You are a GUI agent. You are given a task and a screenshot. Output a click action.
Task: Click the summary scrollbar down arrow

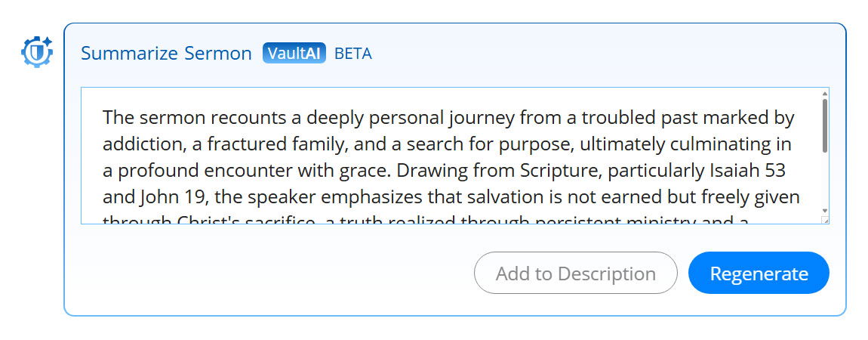[x=825, y=211]
